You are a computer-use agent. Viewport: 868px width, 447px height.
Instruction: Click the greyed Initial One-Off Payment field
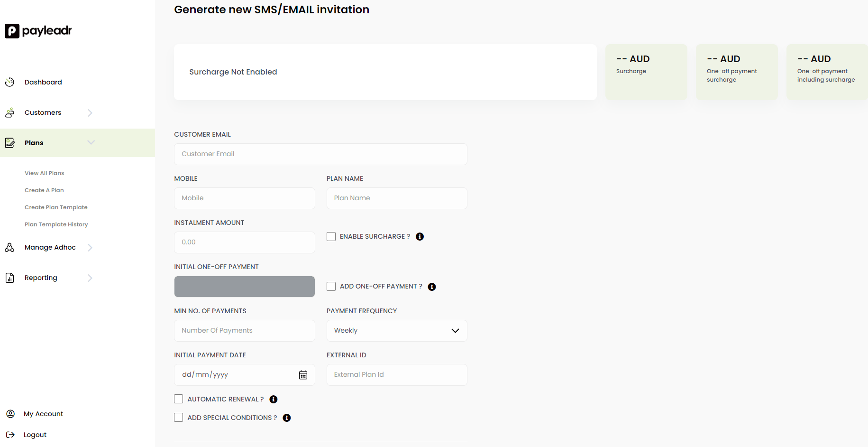tap(244, 287)
